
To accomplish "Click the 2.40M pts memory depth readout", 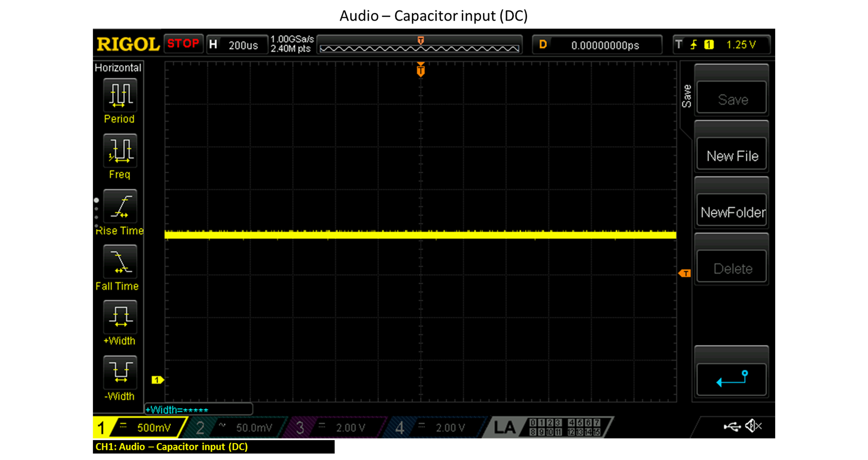I will [x=290, y=49].
